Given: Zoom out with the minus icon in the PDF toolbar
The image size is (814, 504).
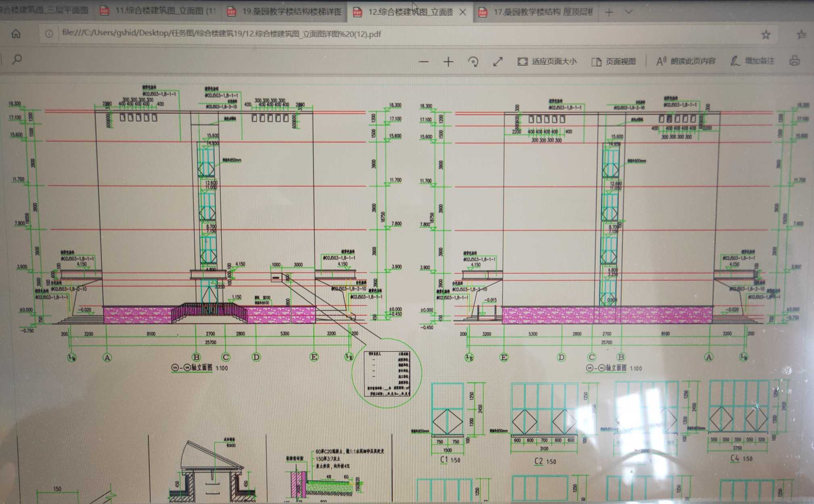Looking at the screenshot, I should coord(424,62).
